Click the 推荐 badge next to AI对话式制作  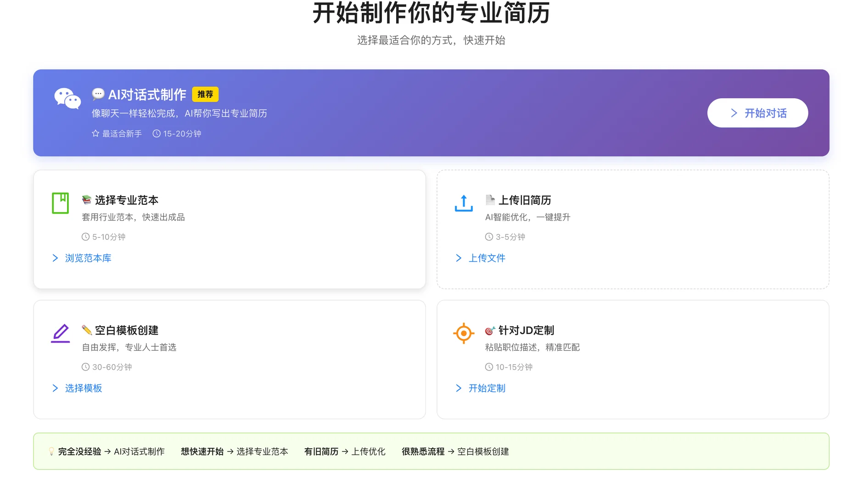(206, 94)
